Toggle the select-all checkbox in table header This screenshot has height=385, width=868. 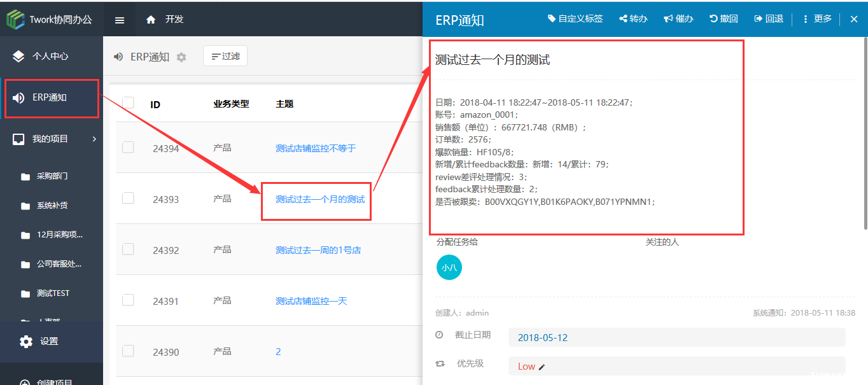coord(128,103)
